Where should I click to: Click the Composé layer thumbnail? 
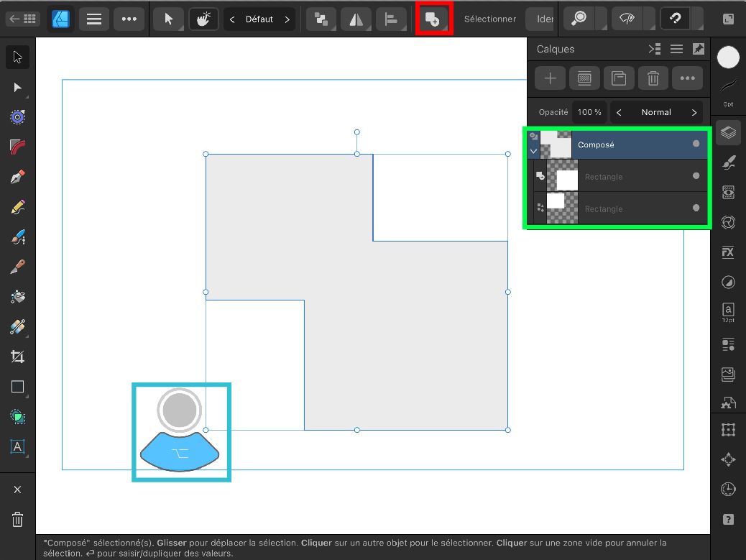coord(556,144)
